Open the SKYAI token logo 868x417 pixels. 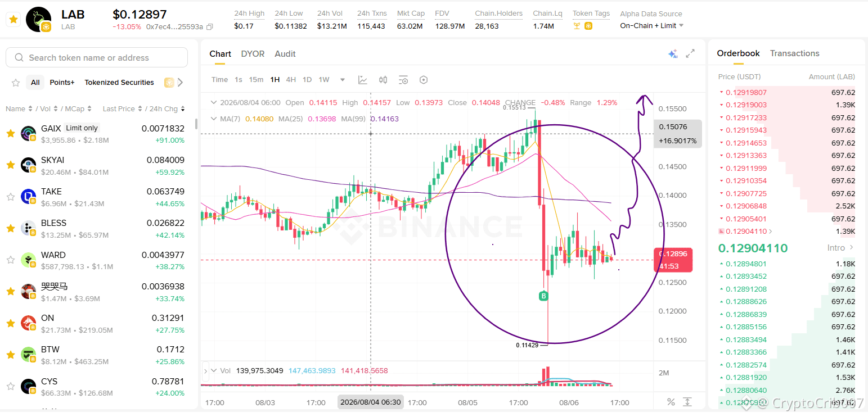click(x=29, y=165)
